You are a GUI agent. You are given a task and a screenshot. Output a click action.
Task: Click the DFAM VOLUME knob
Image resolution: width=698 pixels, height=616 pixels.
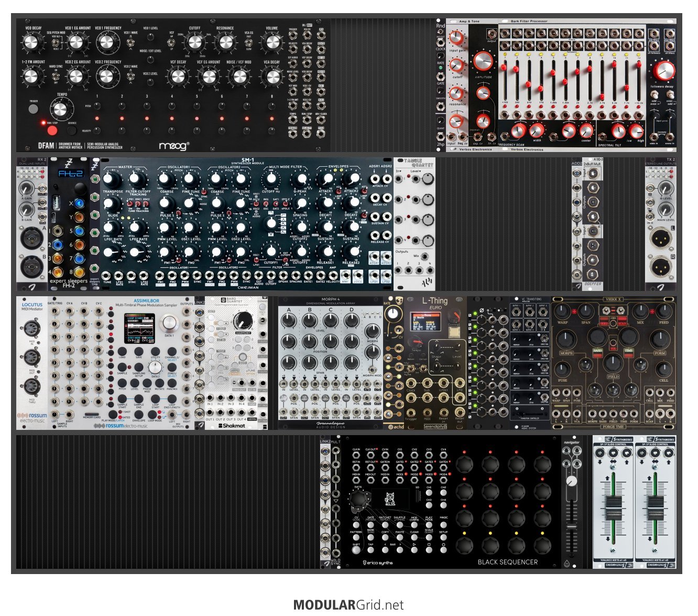272,43
